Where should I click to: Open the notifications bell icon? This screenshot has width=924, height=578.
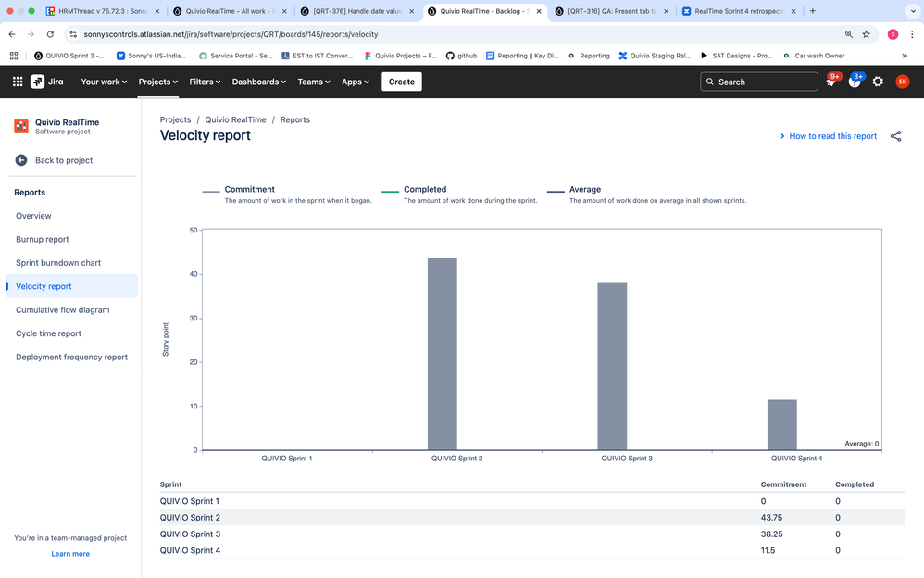tap(830, 82)
